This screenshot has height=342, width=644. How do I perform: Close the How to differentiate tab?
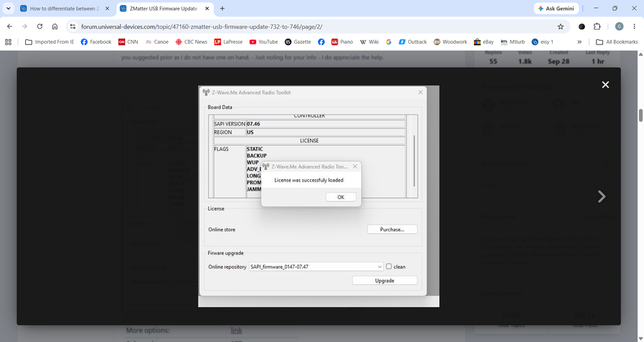107,8
